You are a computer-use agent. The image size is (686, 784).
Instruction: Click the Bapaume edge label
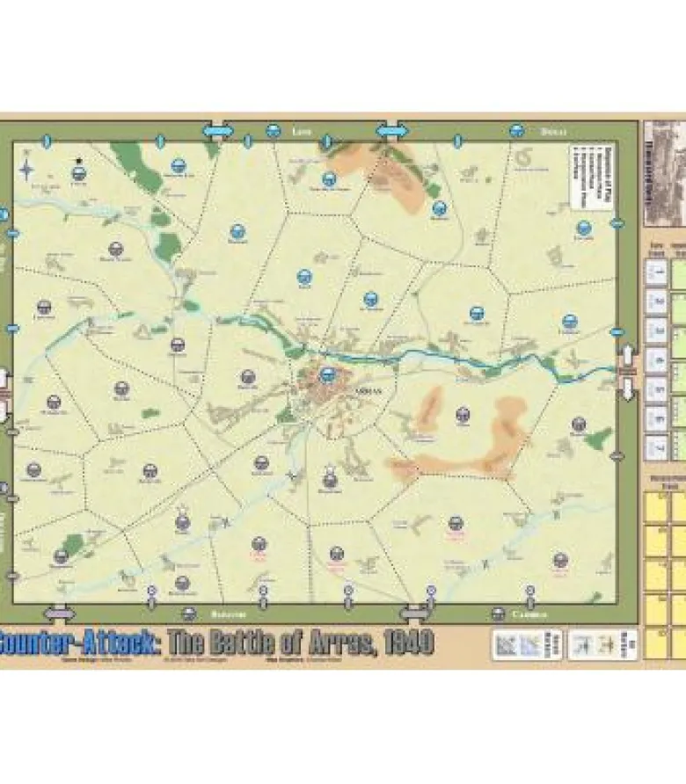click(x=228, y=614)
